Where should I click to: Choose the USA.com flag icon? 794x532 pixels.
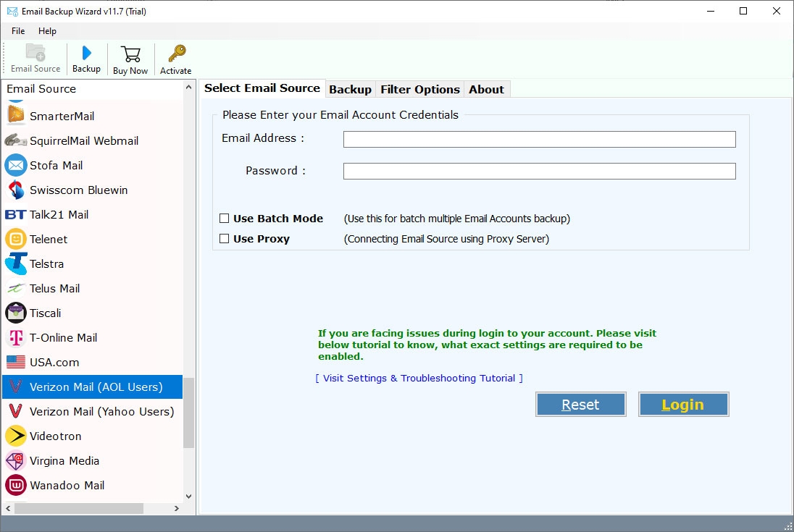coord(16,363)
